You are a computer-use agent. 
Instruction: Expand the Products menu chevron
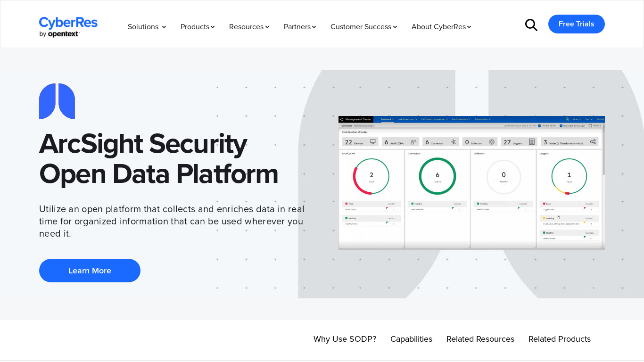(x=213, y=27)
